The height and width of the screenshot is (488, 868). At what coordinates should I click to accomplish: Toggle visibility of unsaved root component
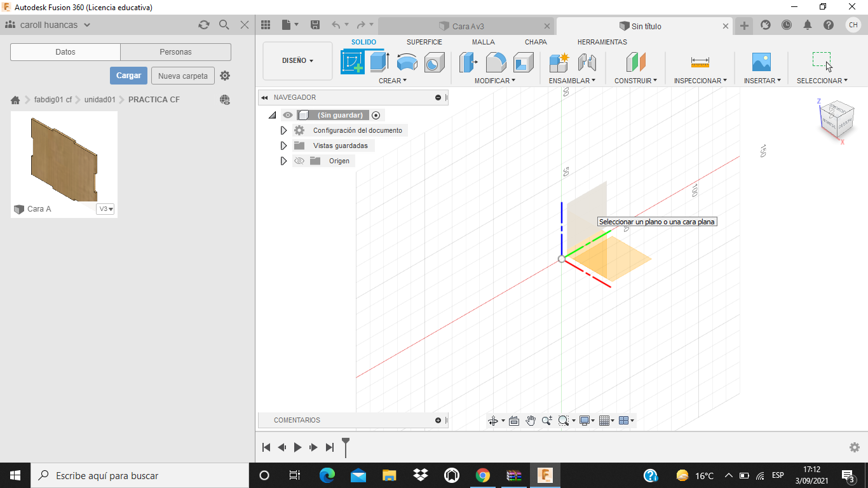[288, 115]
